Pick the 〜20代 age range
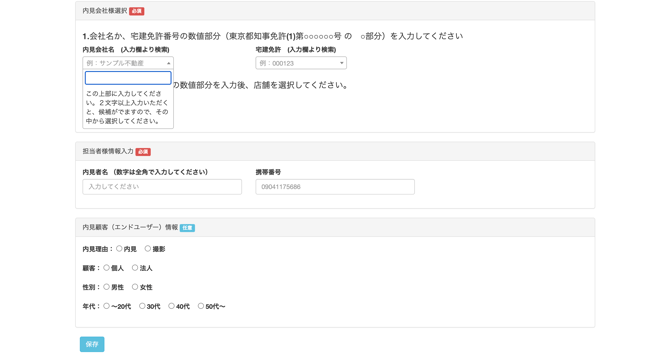The image size is (670, 363). tap(106, 306)
